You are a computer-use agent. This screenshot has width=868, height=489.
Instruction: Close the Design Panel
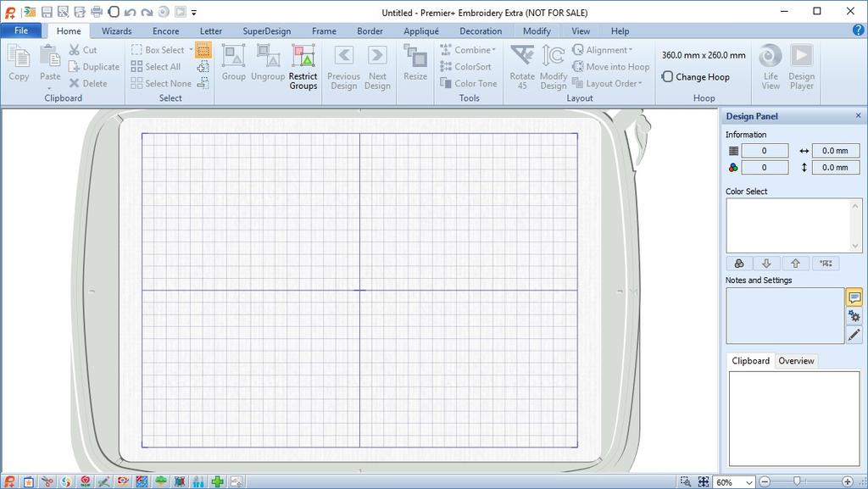click(858, 115)
